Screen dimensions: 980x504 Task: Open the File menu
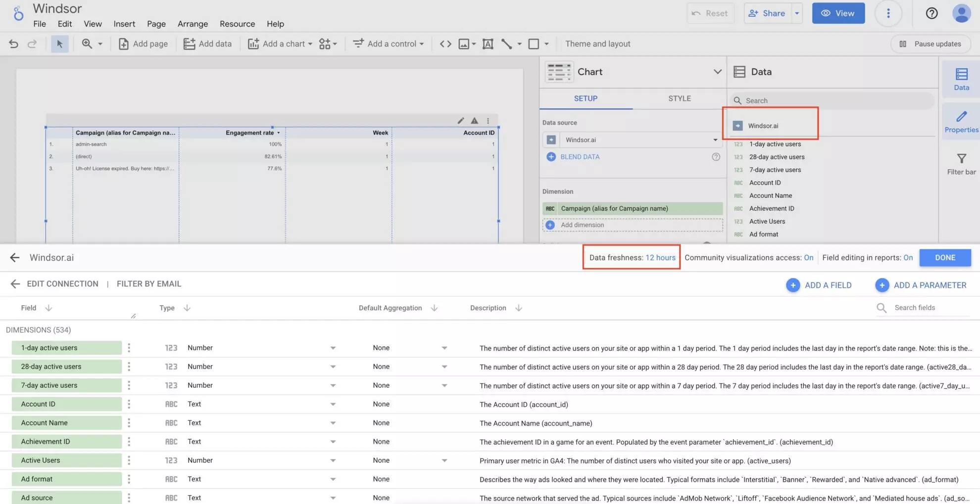[x=40, y=24]
